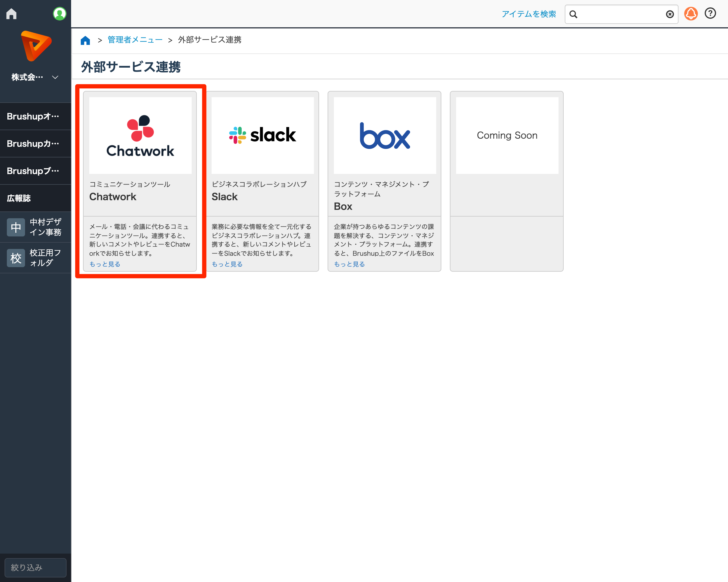The image size is (728, 582).
Task: Open the Brushupブ… sidebar item
Action: (36, 171)
